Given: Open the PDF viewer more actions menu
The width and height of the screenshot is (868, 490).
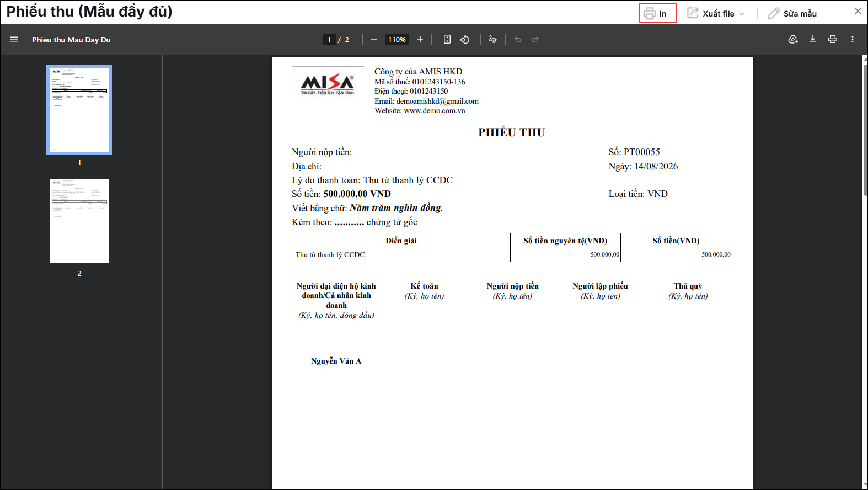Looking at the screenshot, I should (x=853, y=39).
